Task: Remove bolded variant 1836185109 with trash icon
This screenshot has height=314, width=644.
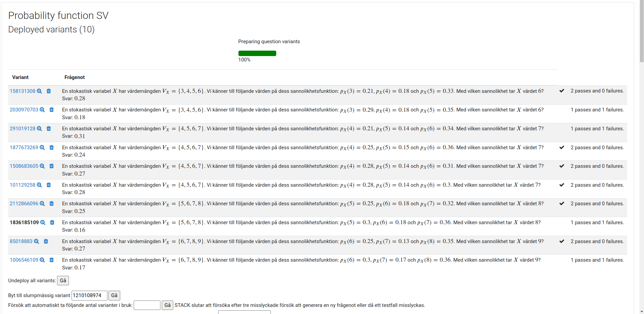Action: click(52, 223)
